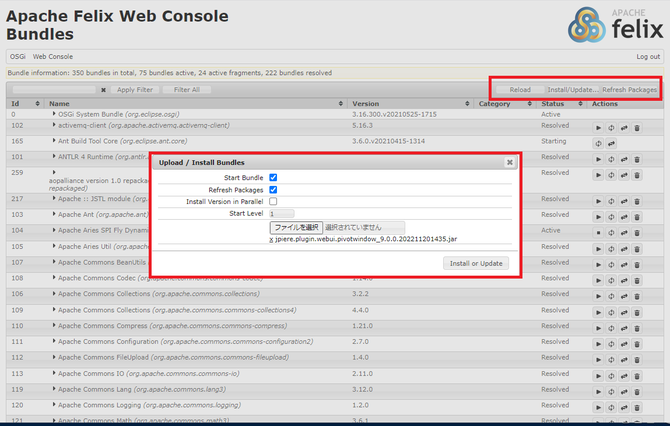670x426 pixels.
Task: Focus the bundle filter text field
Action: pos(54,90)
